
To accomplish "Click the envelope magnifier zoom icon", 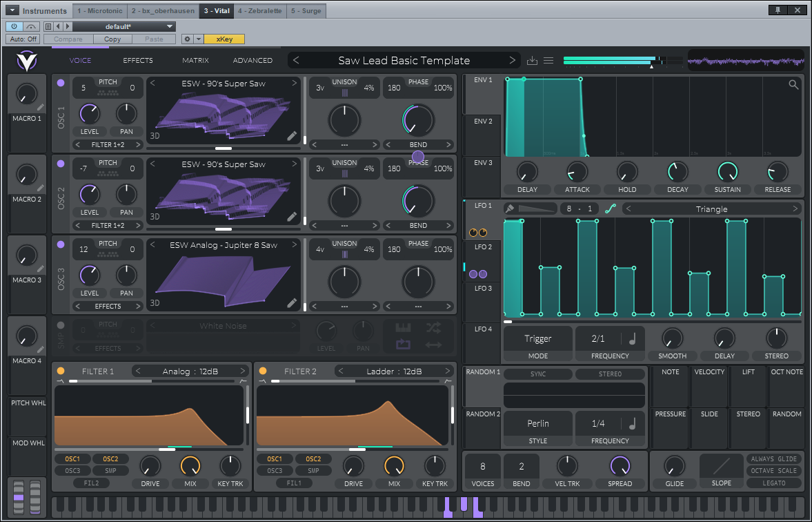I will click(793, 85).
